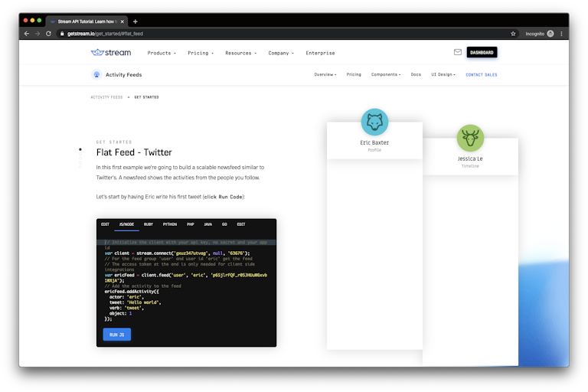Image resolution: width=588 pixels, height=392 pixels.
Task: Reload the page with the refresh icon
Action: point(48,34)
